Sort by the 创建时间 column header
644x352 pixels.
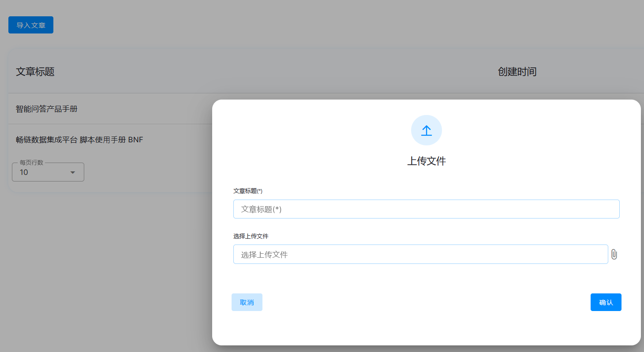pos(517,72)
